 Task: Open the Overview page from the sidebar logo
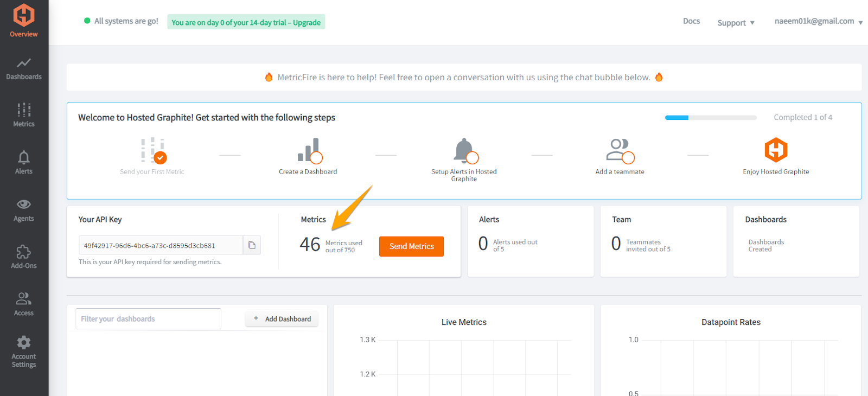tap(24, 21)
